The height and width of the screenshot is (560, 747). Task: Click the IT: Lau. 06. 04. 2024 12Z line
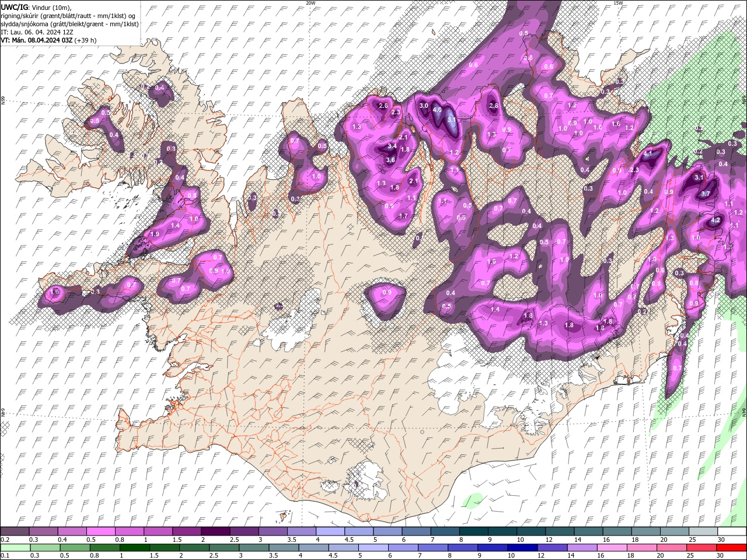point(37,32)
